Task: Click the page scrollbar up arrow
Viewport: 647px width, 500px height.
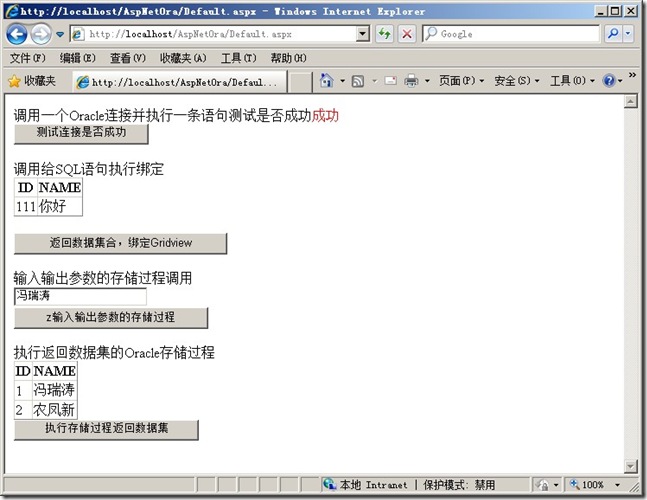Action: [x=630, y=101]
